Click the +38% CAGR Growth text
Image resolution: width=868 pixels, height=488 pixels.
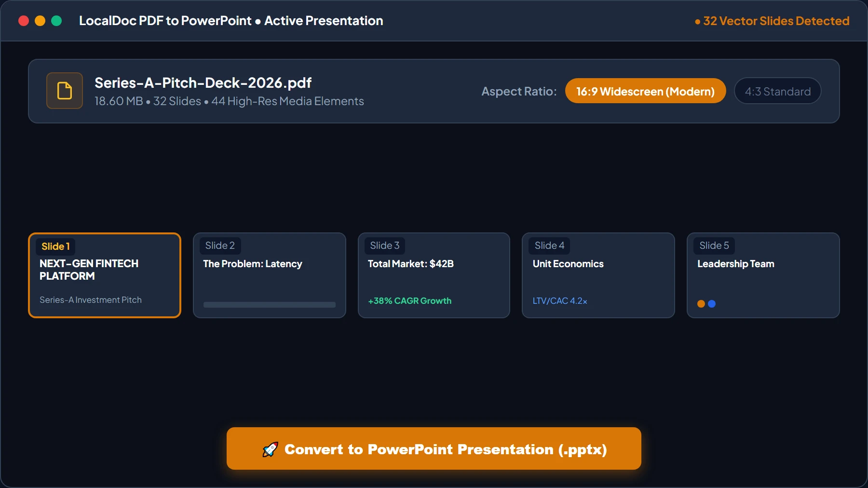point(410,301)
